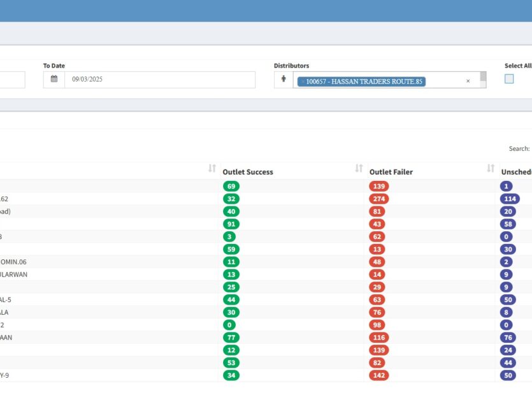Click sort arrows left of Outlet Failer
This screenshot has width=532, height=416.
point(359,169)
